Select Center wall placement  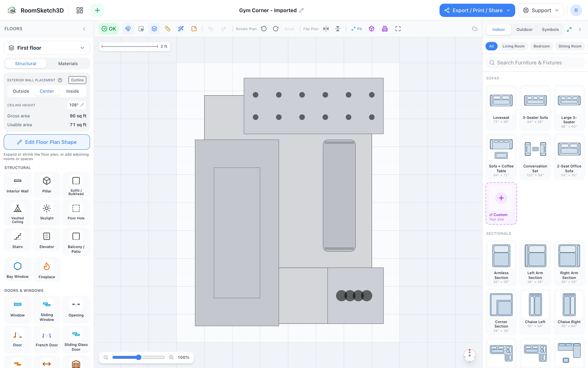[47, 91]
